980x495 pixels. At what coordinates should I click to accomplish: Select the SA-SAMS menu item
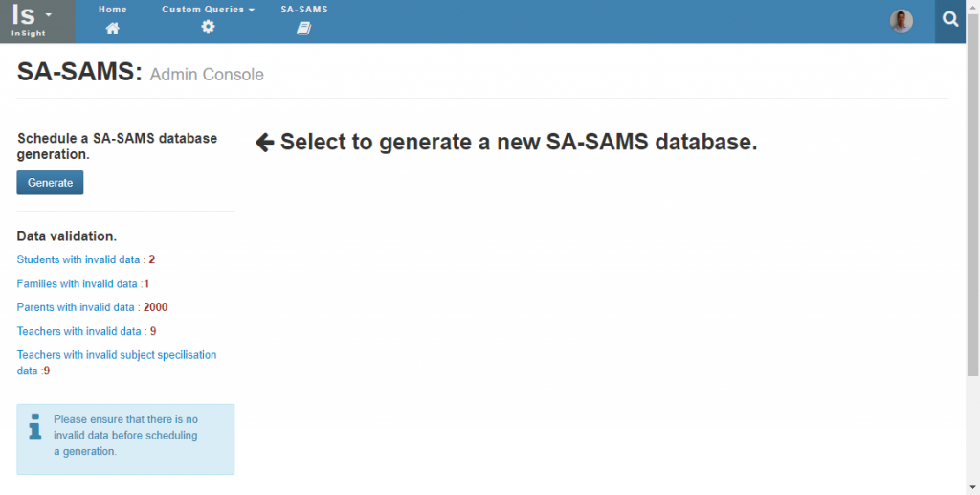click(x=304, y=10)
